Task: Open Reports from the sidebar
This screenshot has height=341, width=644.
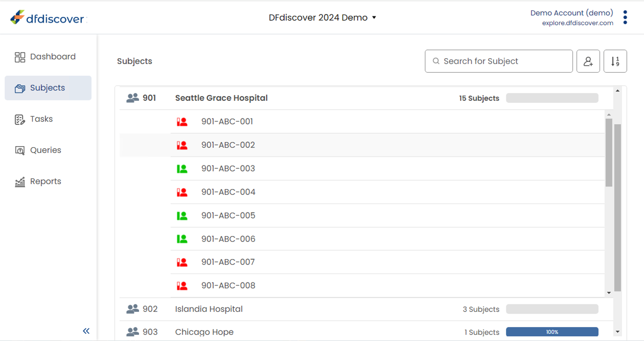Action: (x=48, y=181)
